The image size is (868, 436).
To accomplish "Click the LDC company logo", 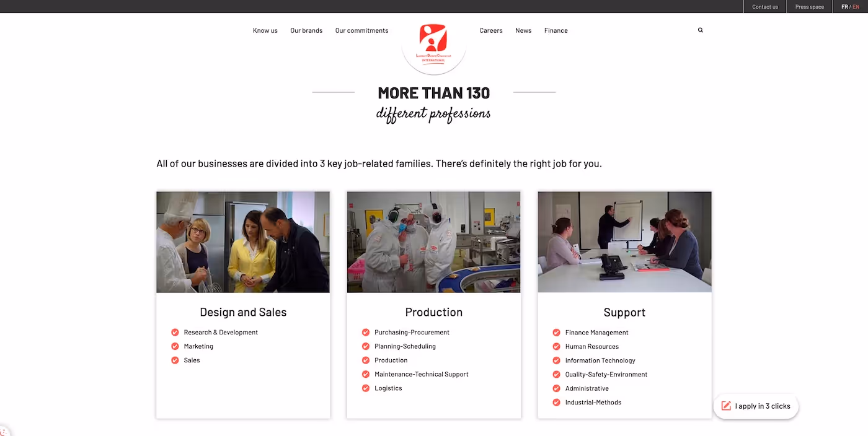I will point(433,45).
